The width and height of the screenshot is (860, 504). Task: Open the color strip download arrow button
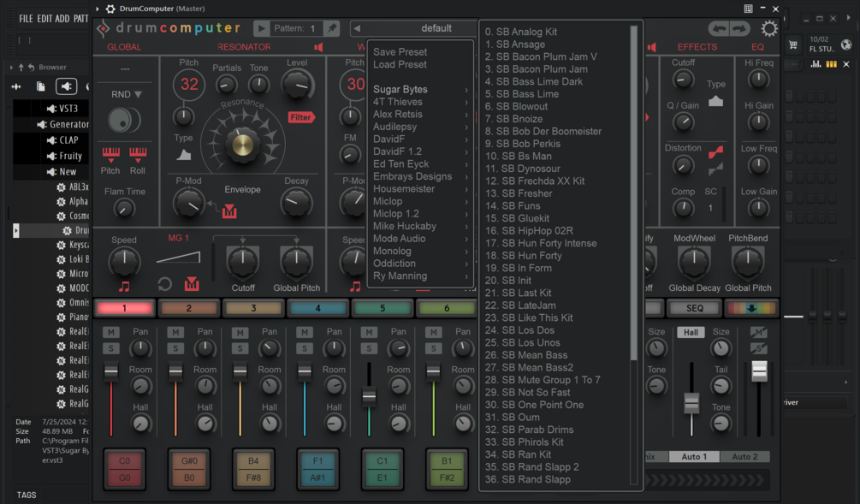(751, 308)
